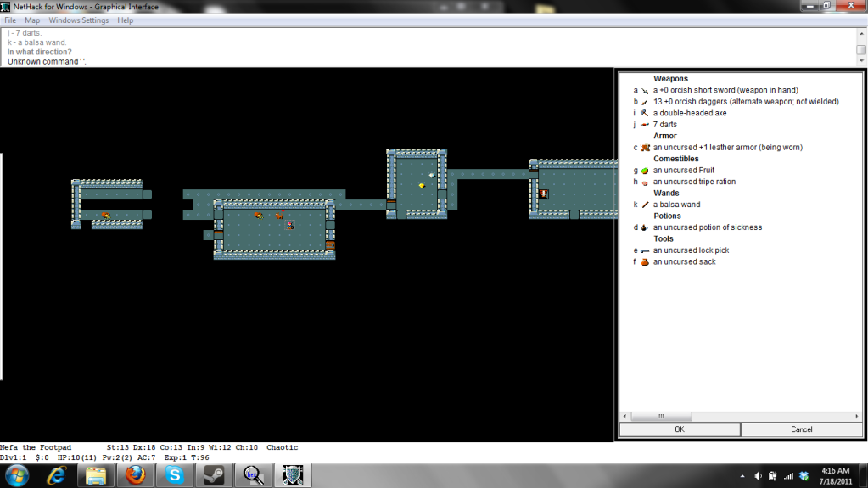Open Firefox from the taskbar
This screenshot has height=488, width=868.
click(135, 475)
